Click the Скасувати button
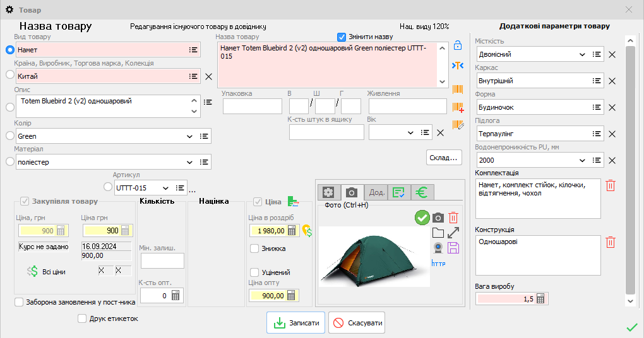 click(357, 323)
